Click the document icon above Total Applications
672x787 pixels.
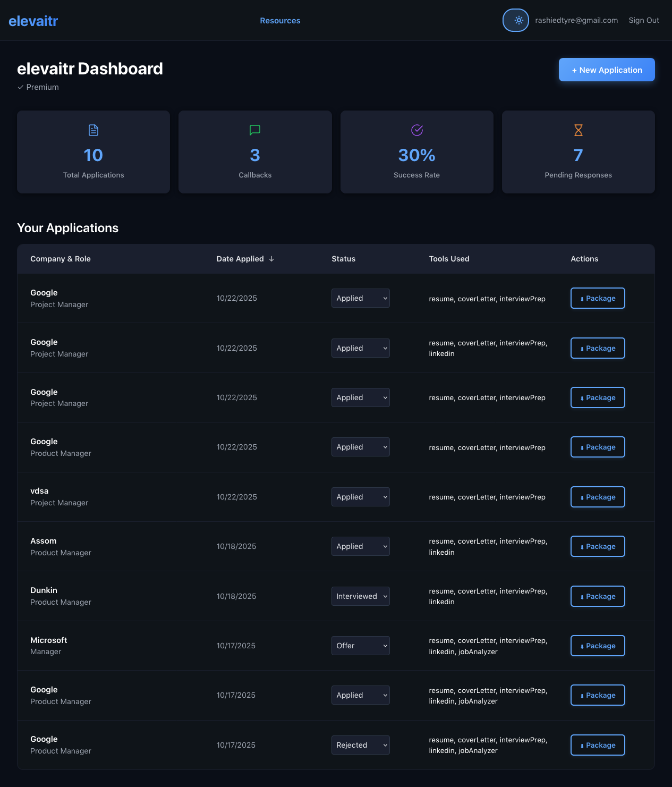93,130
